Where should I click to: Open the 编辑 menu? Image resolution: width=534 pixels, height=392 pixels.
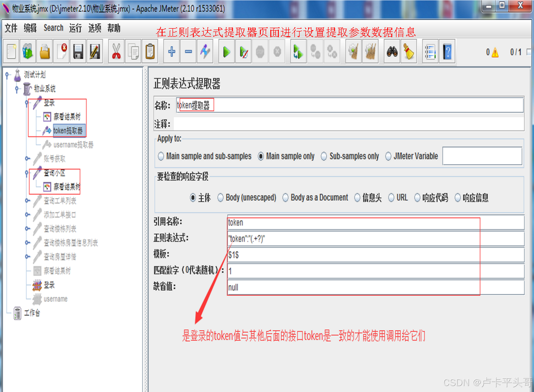click(30, 28)
